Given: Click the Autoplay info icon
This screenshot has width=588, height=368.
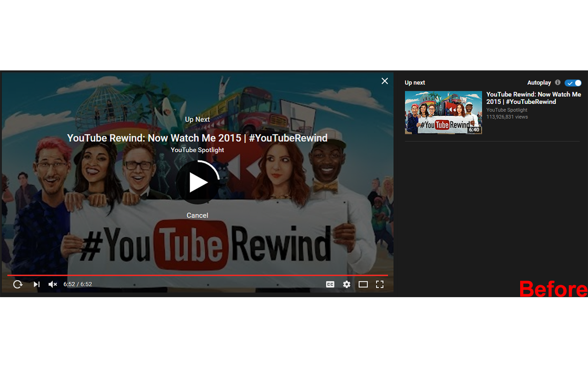Looking at the screenshot, I should (558, 82).
